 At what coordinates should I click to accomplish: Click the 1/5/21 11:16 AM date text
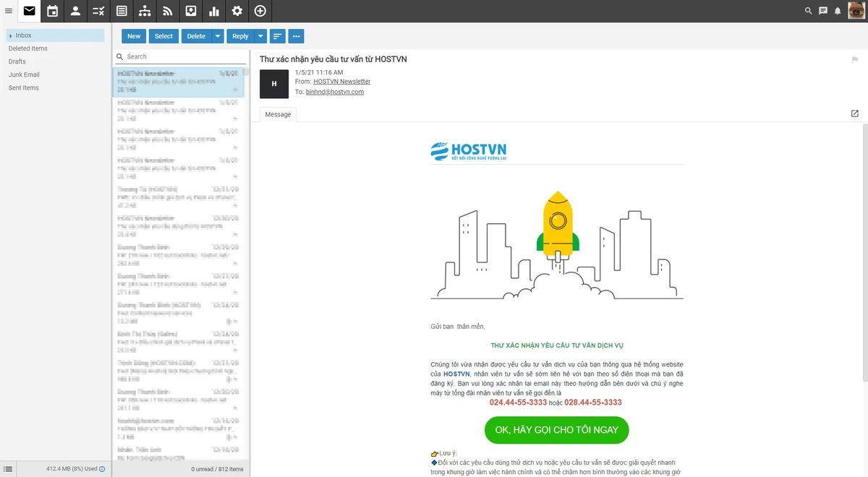point(319,72)
